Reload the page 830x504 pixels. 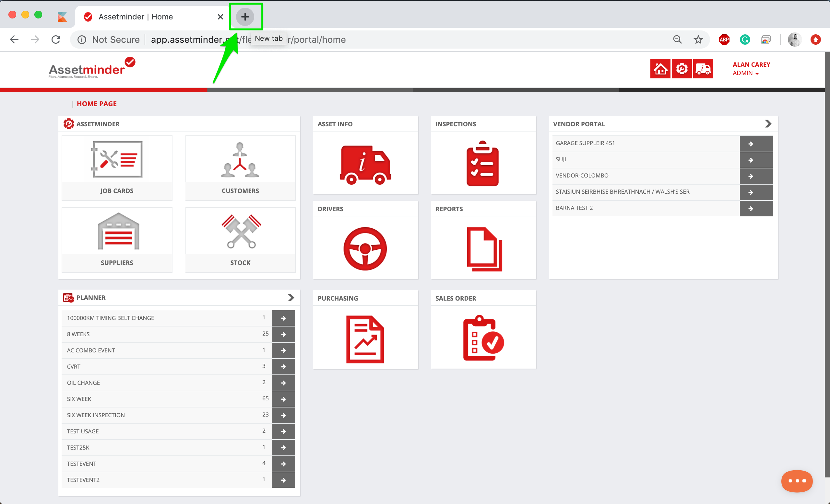pos(56,40)
